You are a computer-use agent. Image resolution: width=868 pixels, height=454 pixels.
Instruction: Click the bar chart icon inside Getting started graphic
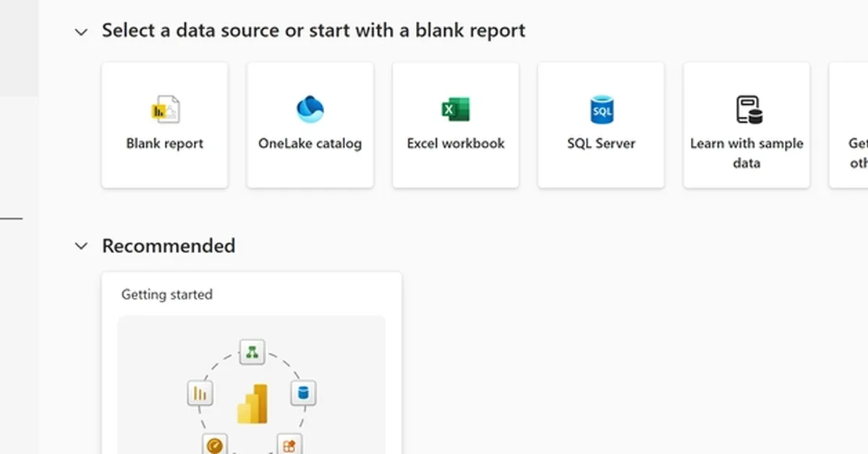200,393
